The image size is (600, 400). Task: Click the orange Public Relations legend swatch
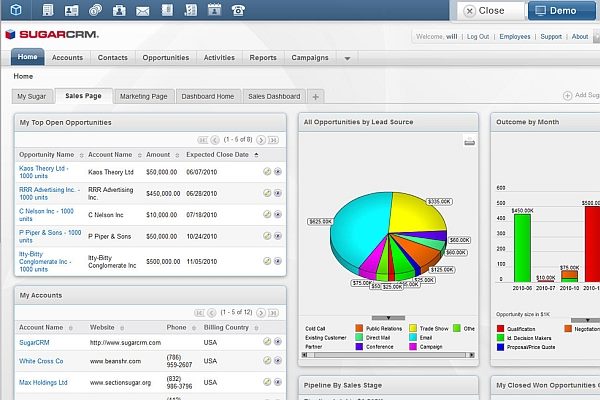(359, 328)
